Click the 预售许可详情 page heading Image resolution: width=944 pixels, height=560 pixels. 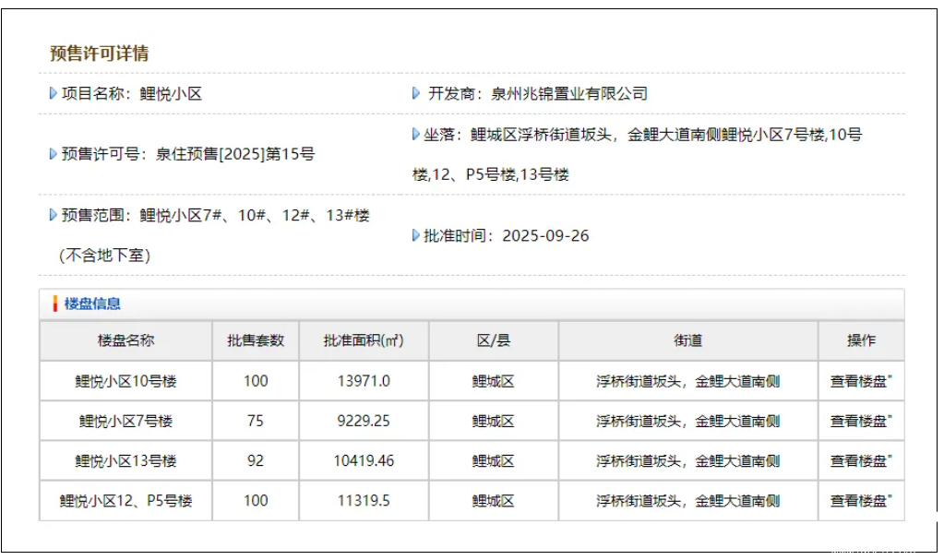pos(100,54)
